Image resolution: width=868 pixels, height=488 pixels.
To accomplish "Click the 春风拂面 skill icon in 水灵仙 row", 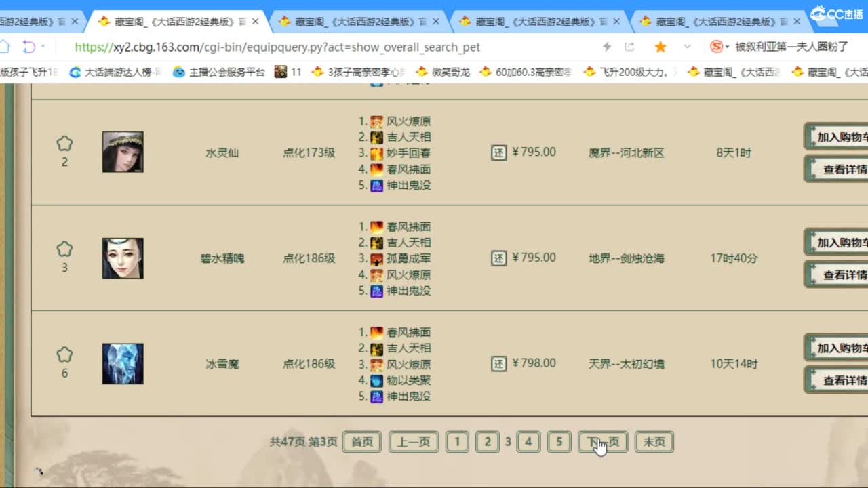I will [376, 169].
